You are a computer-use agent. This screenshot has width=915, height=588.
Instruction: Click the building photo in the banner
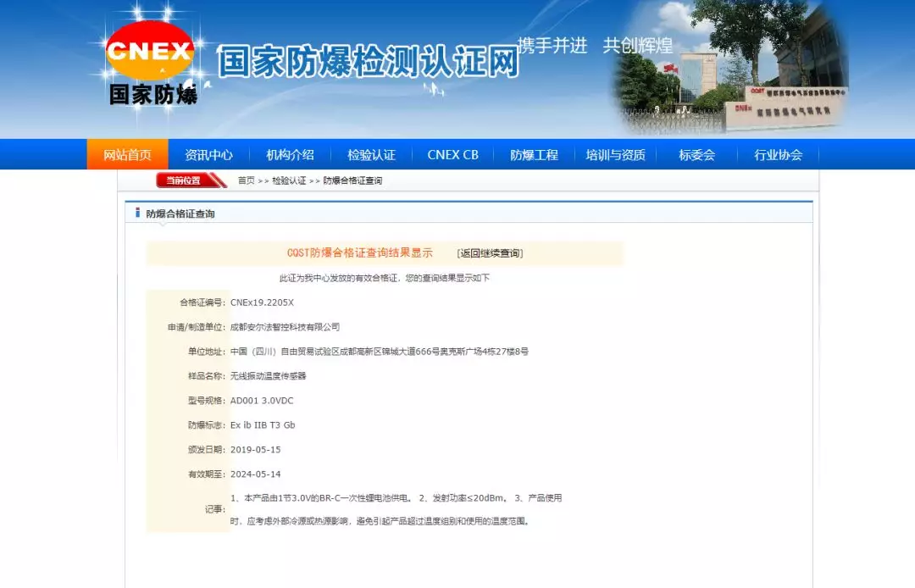pyautogui.click(x=729, y=68)
